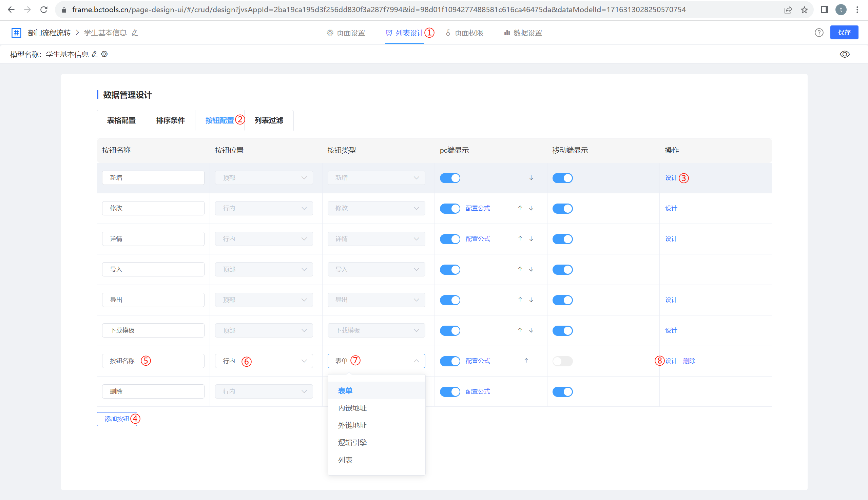Enable mobile display for 按钮名称 row
Image resolution: width=868 pixels, height=500 pixels.
click(x=562, y=361)
